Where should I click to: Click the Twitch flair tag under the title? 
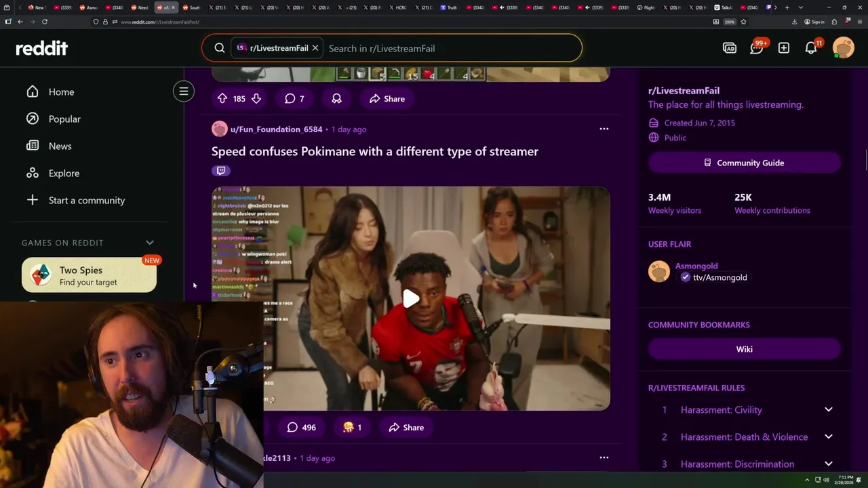coord(220,170)
